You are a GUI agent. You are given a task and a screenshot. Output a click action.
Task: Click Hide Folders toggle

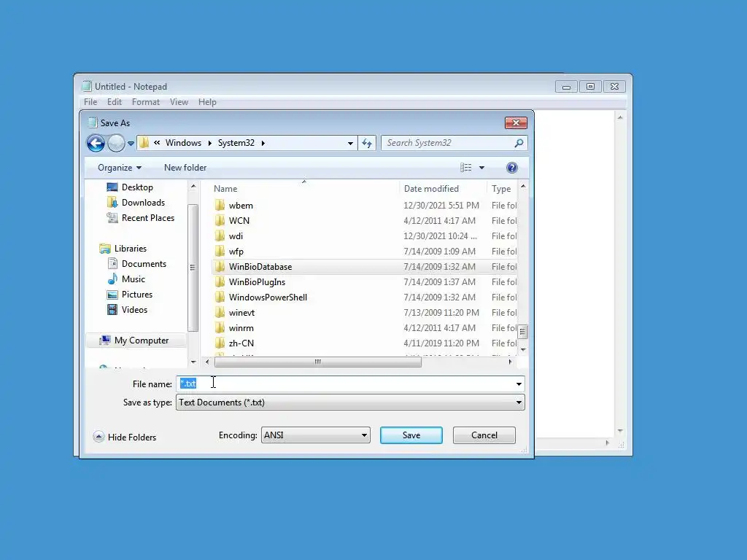point(125,437)
